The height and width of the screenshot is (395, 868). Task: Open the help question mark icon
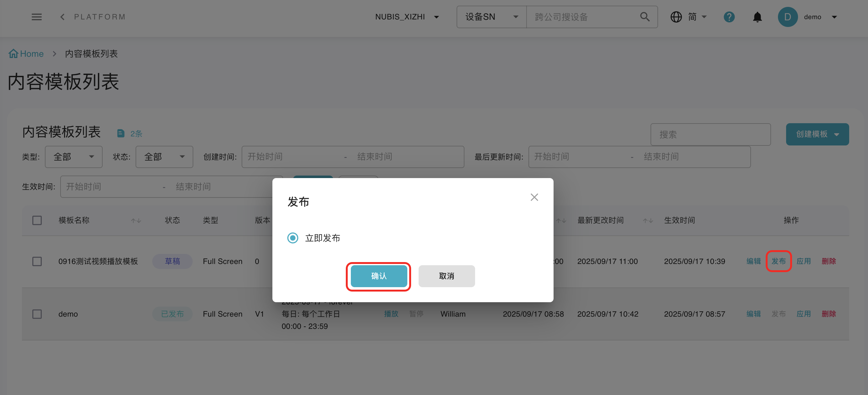(x=729, y=17)
